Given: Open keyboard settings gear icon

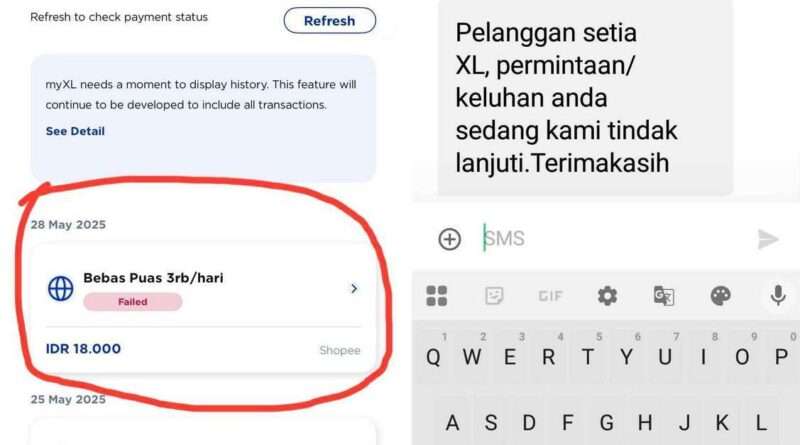Looking at the screenshot, I should tap(607, 296).
